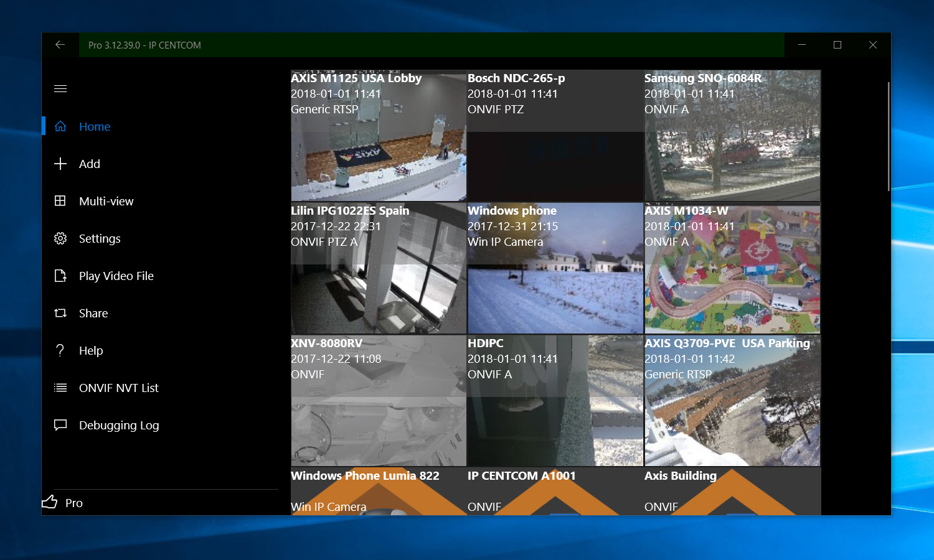Select the Pro label at bottom
Viewport: 934px width, 560px height.
[74, 503]
